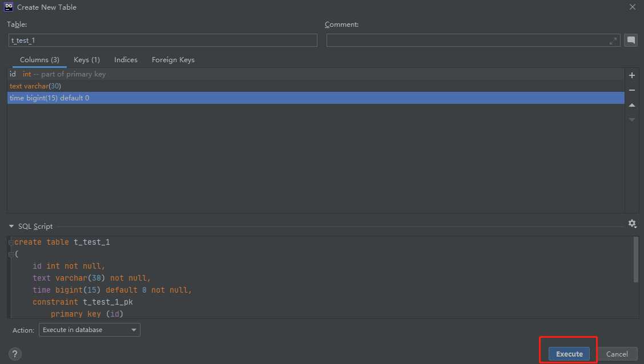The height and width of the screenshot is (364, 644).
Task: Click the Execute button
Action: pos(569,354)
